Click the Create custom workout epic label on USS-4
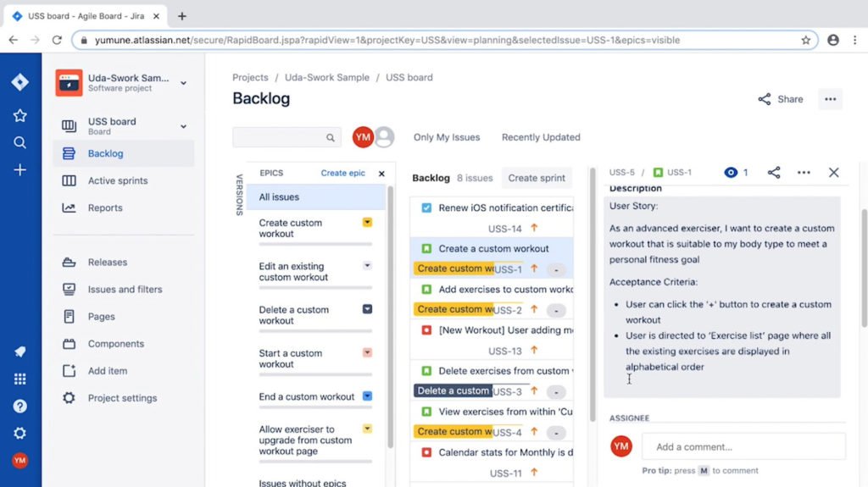 [454, 432]
